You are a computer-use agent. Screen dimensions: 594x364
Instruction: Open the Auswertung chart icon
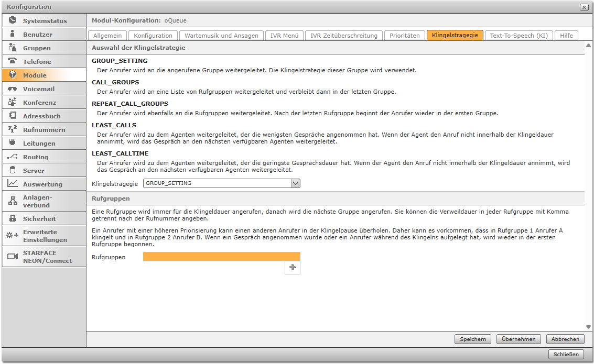click(x=13, y=184)
